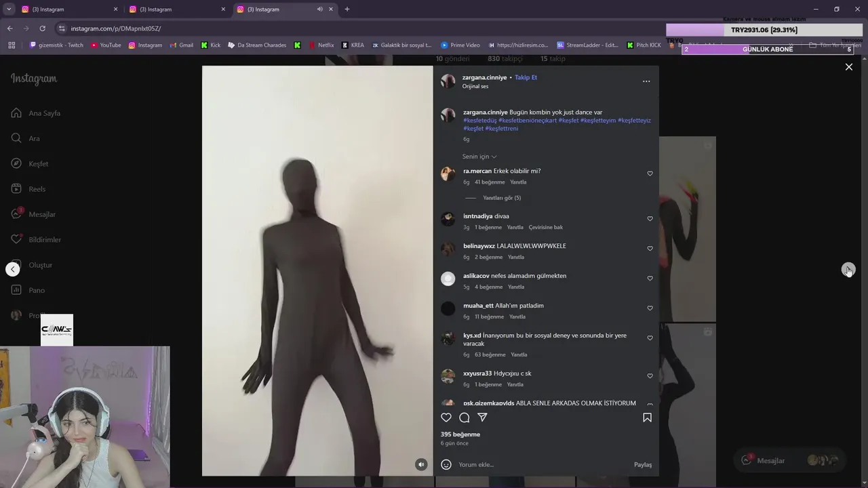Like the post with the heart icon
Screen dimensions: 868x488
[x=446, y=418]
